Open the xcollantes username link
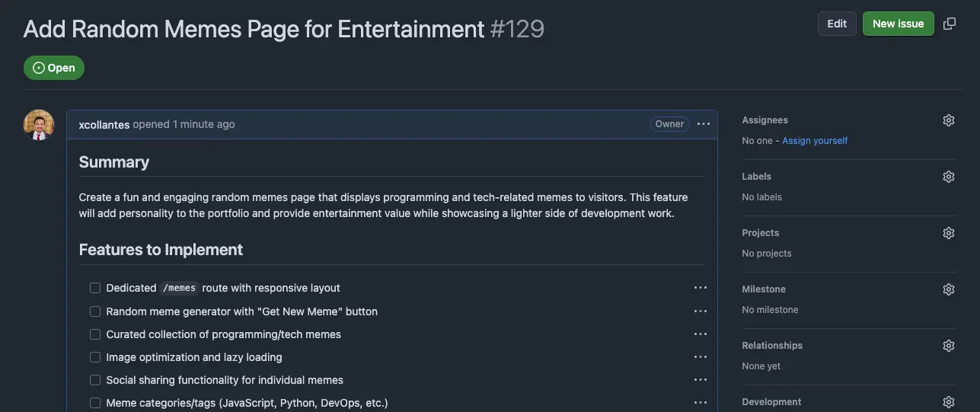 tap(104, 124)
